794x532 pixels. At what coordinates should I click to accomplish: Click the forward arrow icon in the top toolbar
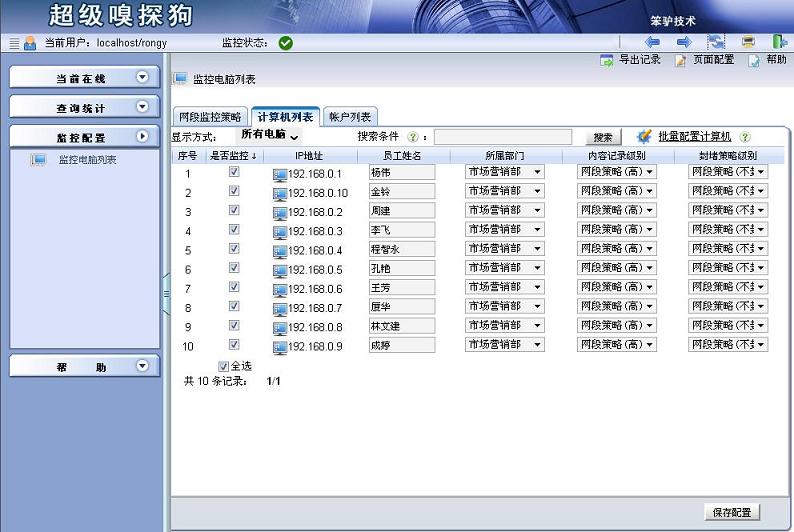(x=684, y=42)
